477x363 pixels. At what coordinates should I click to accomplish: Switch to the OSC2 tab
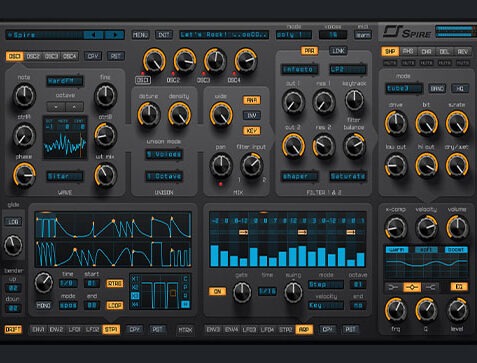tap(33, 56)
